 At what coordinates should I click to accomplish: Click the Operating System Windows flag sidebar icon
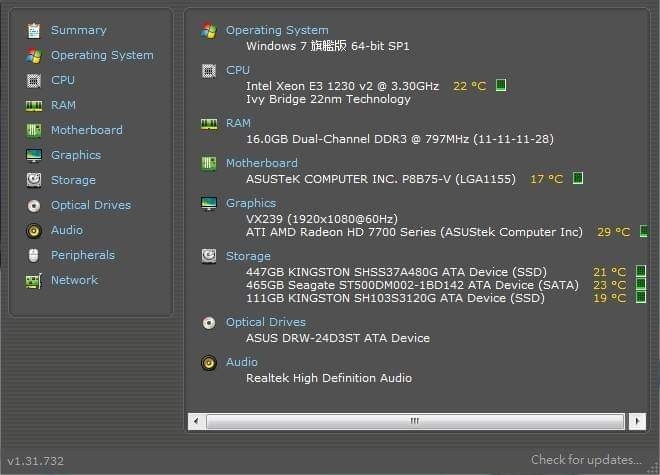34,56
